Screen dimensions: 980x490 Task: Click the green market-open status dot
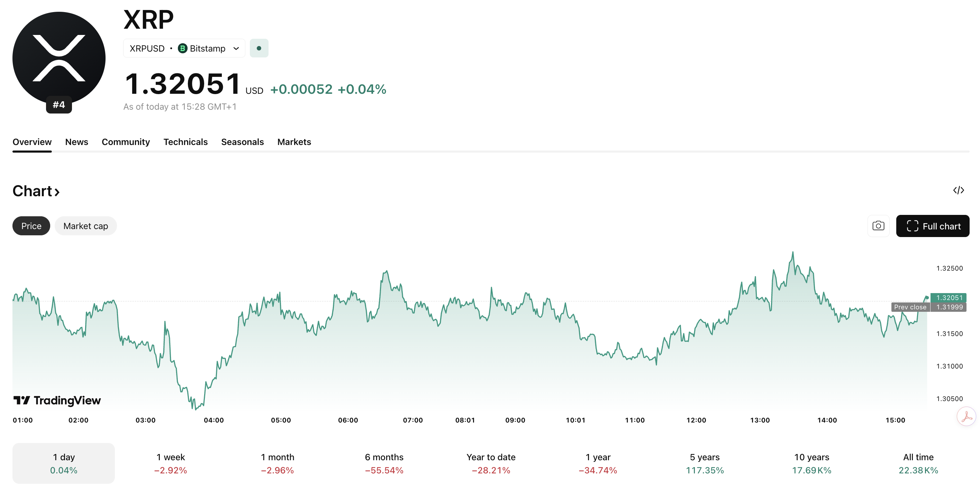[x=259, y=48]
